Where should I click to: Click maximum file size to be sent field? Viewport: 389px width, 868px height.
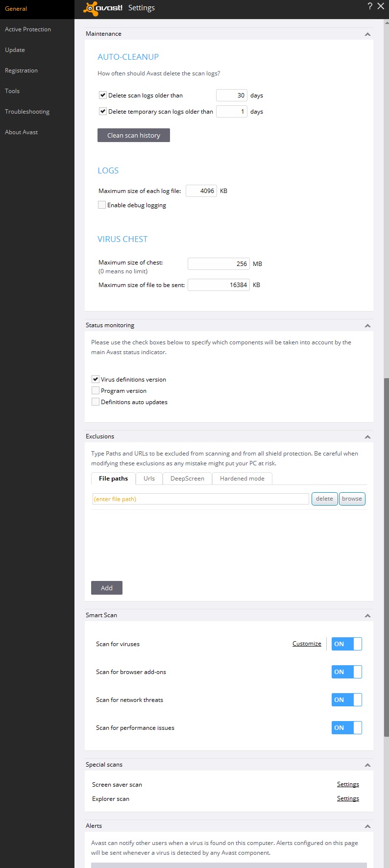(219, 285)
